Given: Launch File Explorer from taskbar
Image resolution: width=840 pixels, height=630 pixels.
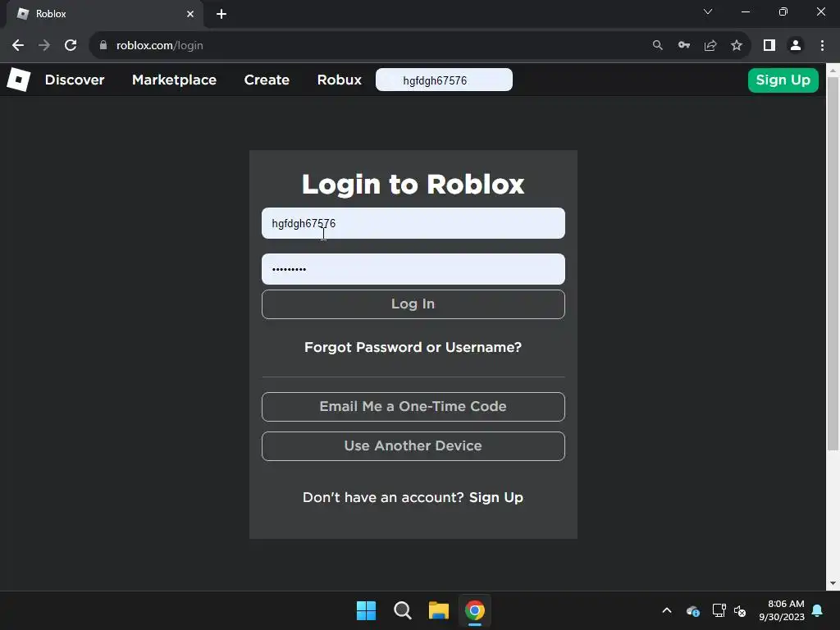Looking at the screenshot, I should [x=439, y=610].
